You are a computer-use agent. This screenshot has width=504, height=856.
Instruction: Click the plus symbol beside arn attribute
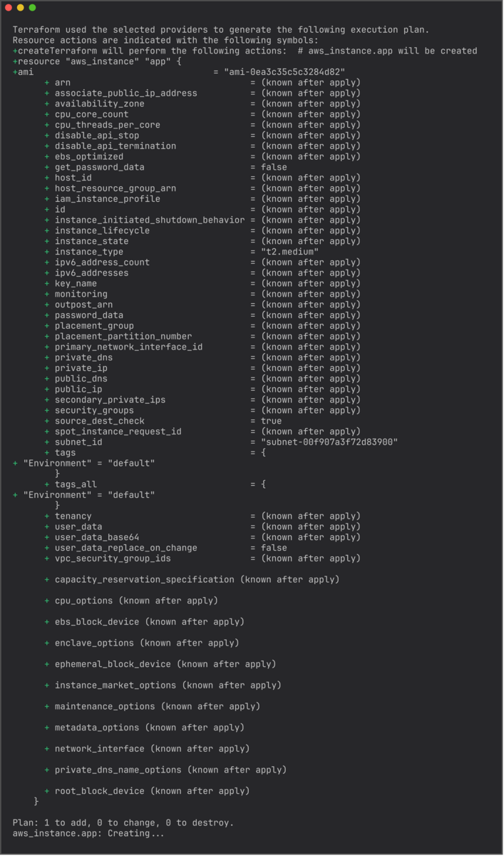47,83
